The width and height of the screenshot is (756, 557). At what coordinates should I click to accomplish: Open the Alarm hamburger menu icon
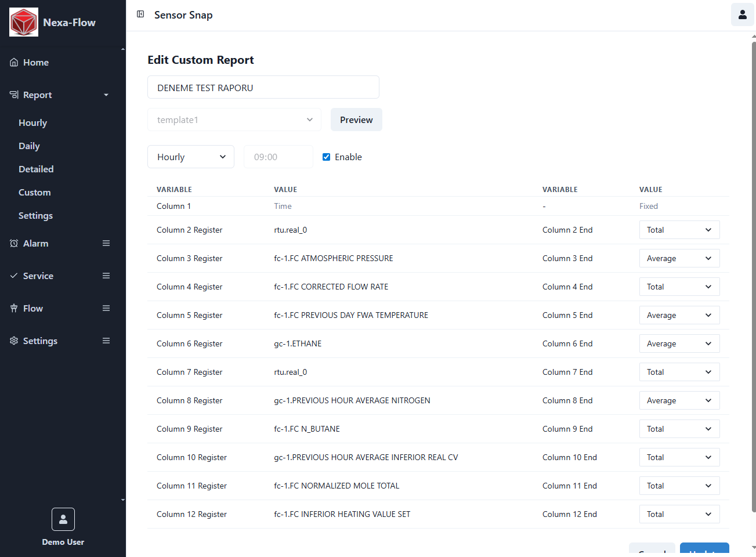106,243
